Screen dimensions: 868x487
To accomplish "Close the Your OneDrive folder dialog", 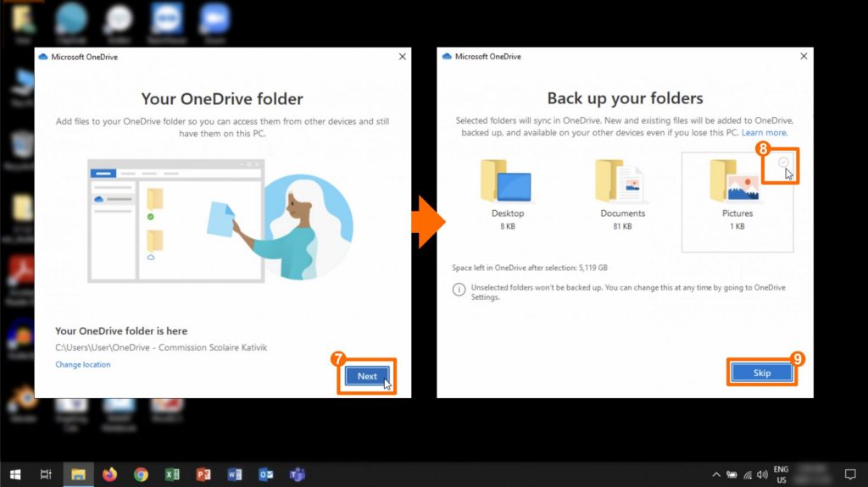I will tap(402, 57).
